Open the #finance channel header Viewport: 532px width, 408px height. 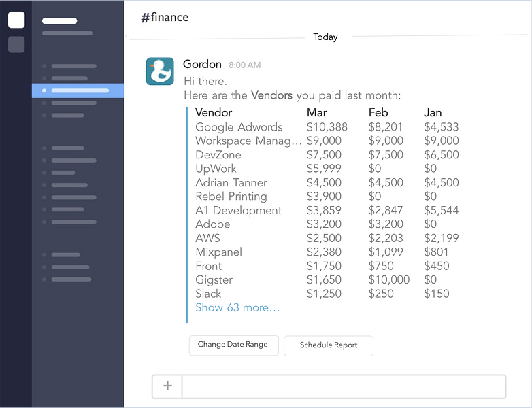(165, 18)
